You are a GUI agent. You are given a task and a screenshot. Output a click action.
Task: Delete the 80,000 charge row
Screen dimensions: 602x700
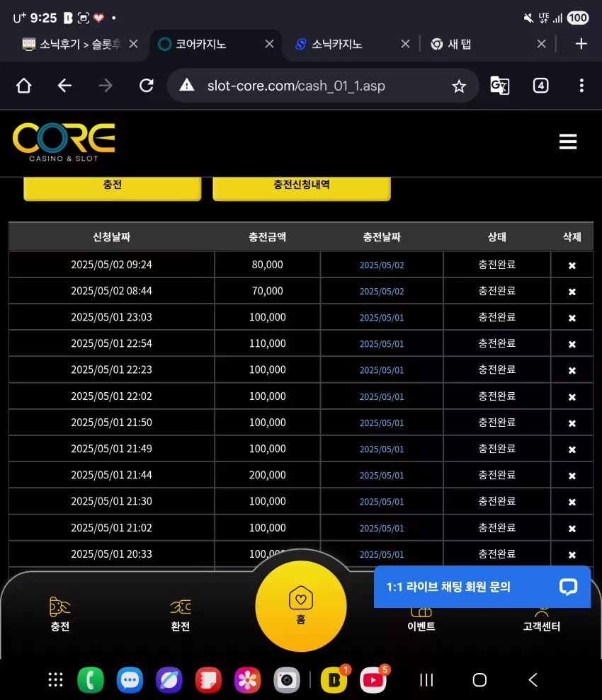[572, 265]
